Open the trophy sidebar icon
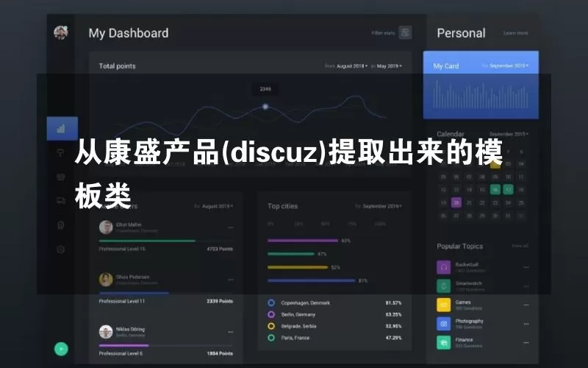This screenshot has height=368, width=588. (x=61, y=152)
